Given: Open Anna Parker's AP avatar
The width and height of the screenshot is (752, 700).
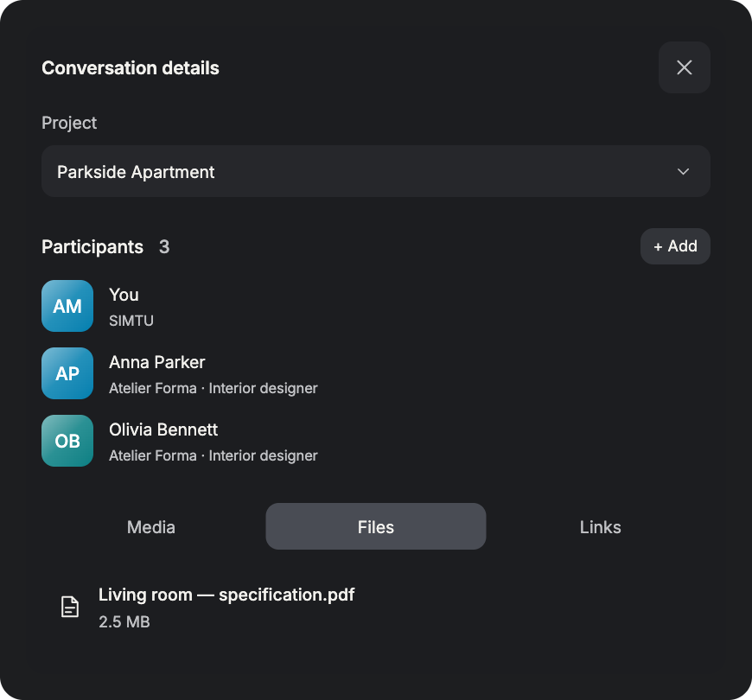Looking at the screenshot, I should pos(67,373).
